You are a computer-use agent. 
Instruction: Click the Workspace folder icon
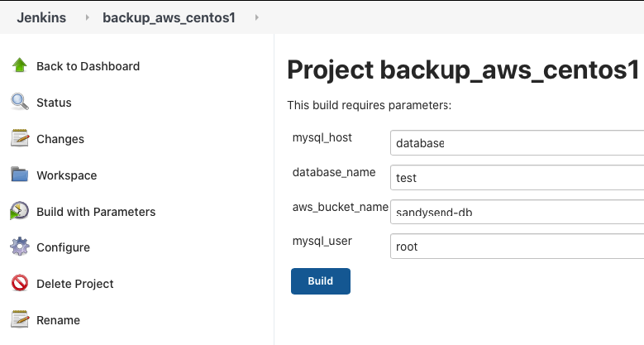19,175
